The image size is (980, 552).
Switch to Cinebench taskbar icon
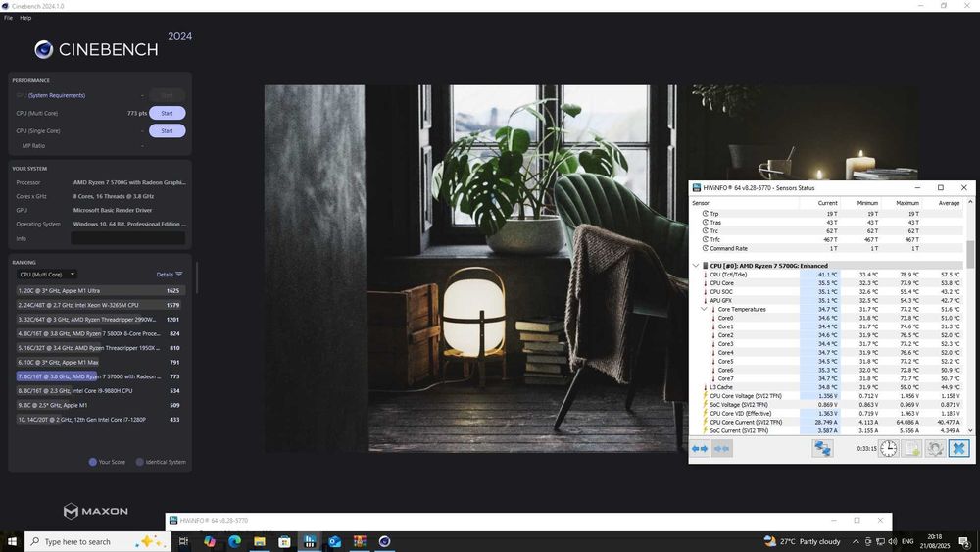(384, 541)
